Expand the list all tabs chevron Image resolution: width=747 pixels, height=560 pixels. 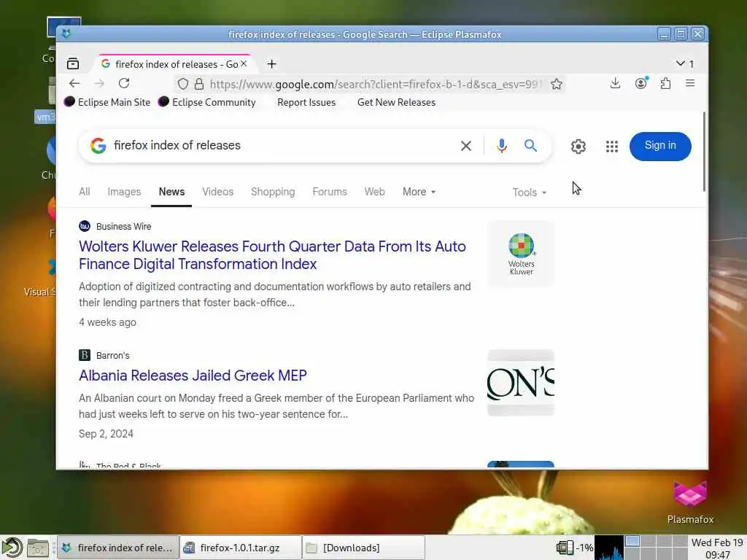681,63
